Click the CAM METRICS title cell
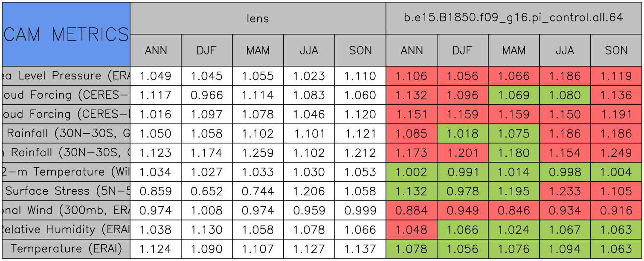Screen dimensions: 644x261 pos(66,34)
